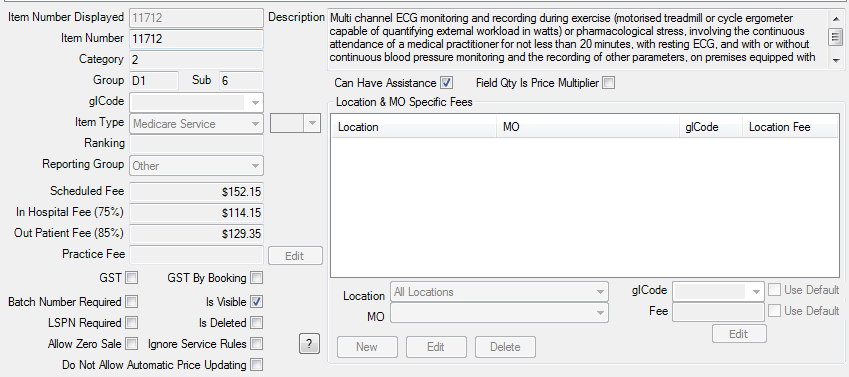Enable LSPN Required checkbox
The image size is (849, 377).
coord(132,323)
